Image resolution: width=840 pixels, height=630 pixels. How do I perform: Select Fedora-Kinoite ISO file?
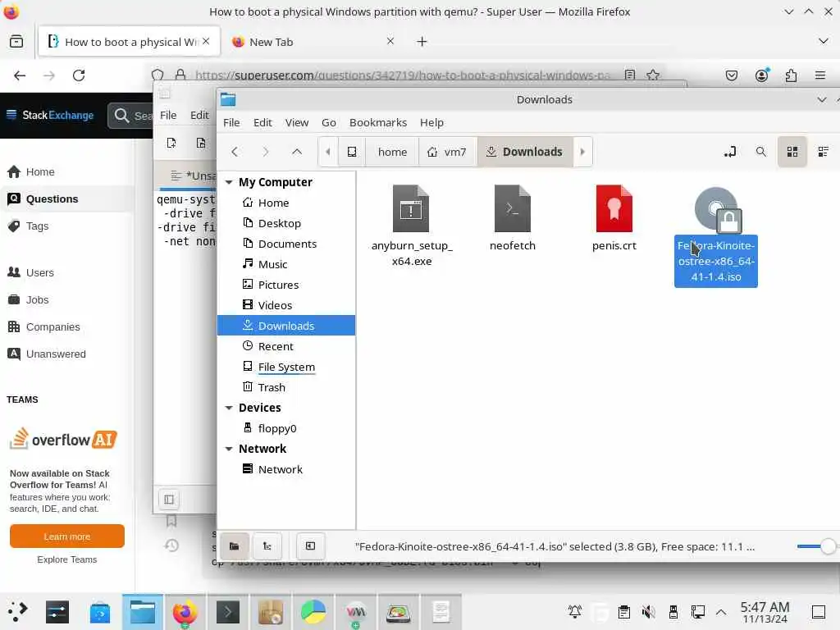click(x=715, y=235)
